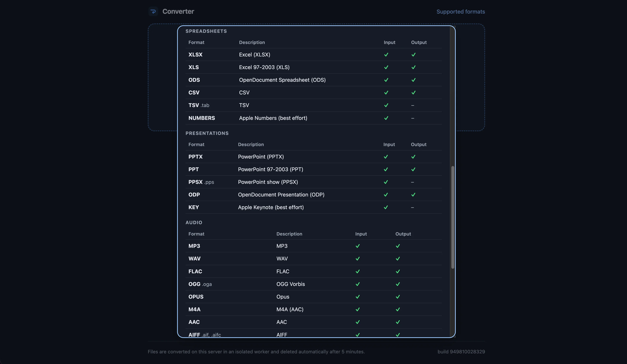Click the OPUS output checkmark
This screenshot has width=627, height=364.
398,297
